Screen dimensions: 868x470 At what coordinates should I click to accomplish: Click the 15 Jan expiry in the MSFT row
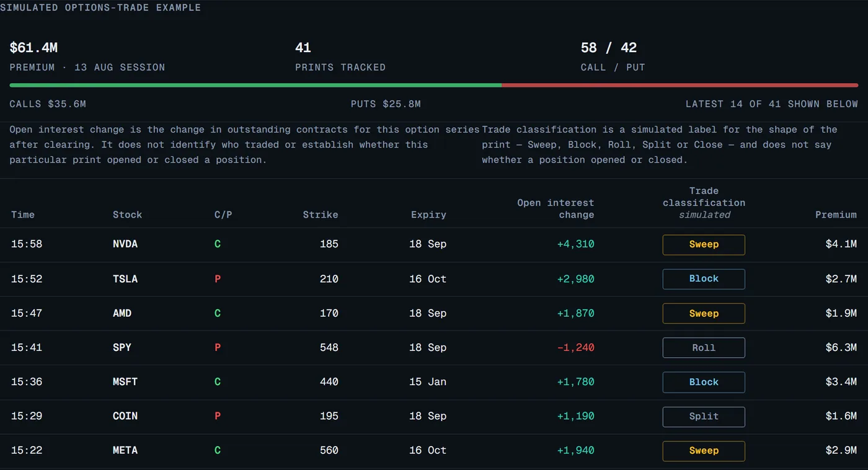click(428, 382)
